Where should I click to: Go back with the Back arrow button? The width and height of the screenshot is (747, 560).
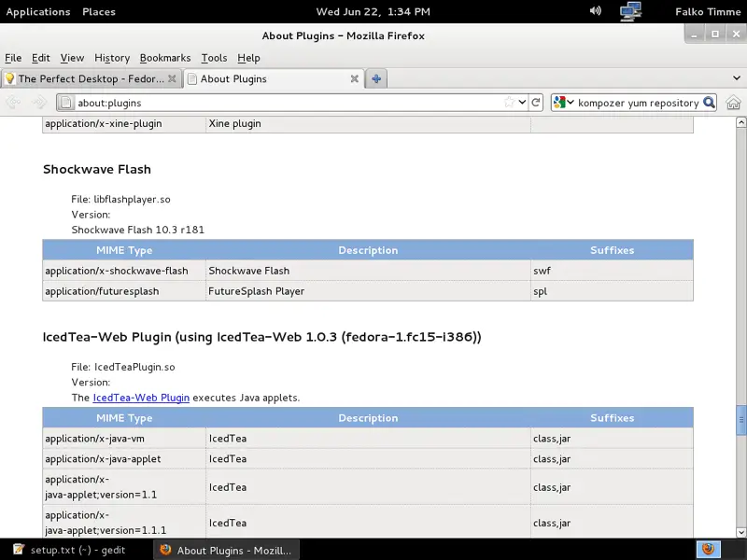click(x=13, y=103)
